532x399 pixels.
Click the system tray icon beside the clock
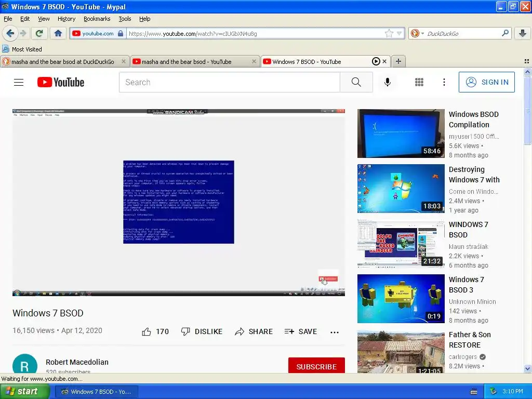point(493,392)
